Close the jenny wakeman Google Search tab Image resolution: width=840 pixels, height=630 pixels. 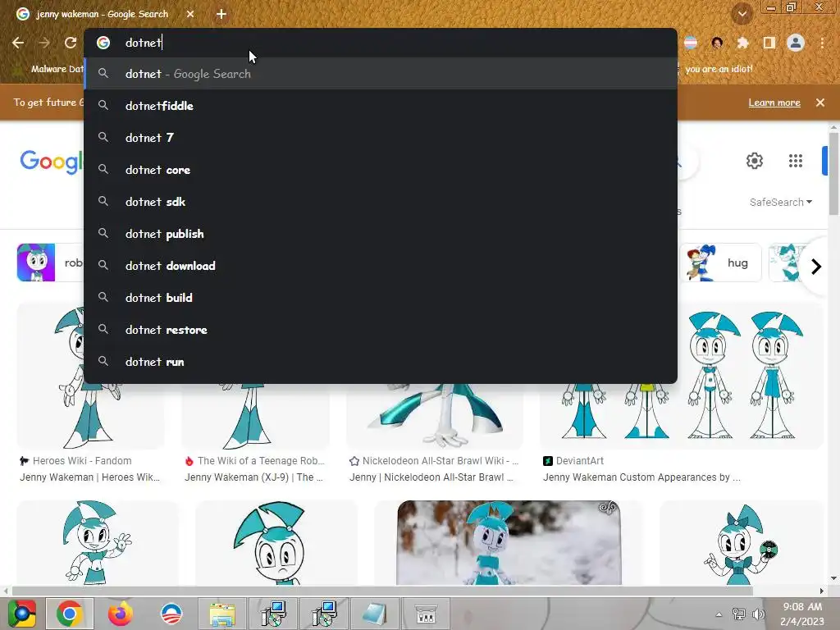pyautogui.click(x=190, y=15)
